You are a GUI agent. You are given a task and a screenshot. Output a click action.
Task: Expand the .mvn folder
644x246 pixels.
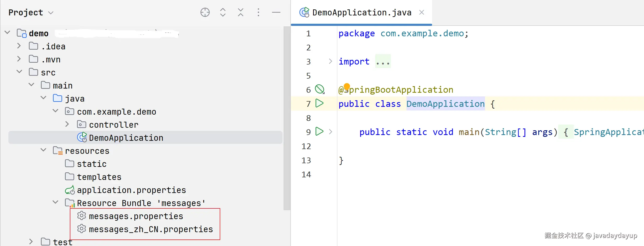pos(19,59)
